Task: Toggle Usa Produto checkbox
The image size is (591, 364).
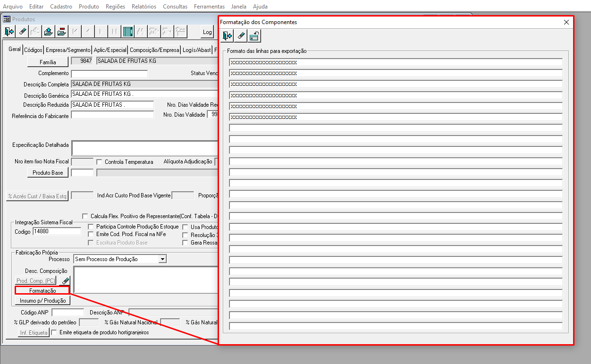Action: click(186, 227)
